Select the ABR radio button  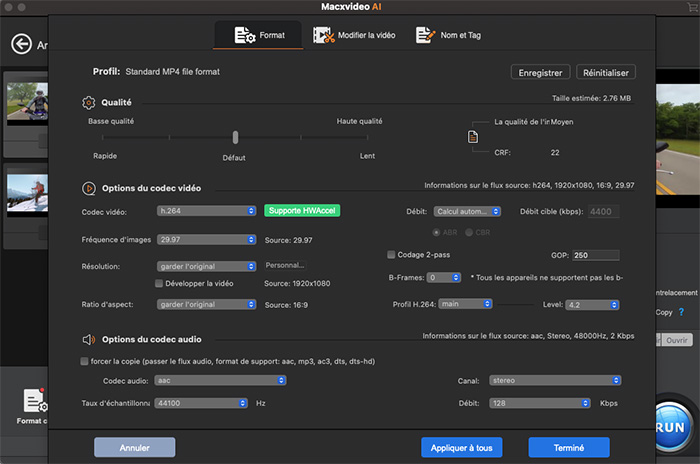click(x=436, y=232)
